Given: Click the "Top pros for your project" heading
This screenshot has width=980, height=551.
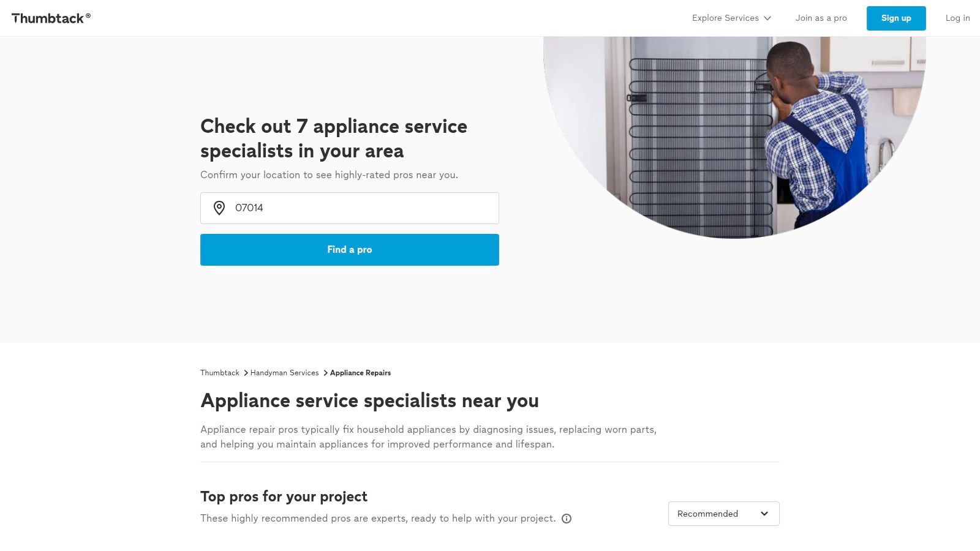Looking at the screenshot, I should pos(284,497).
